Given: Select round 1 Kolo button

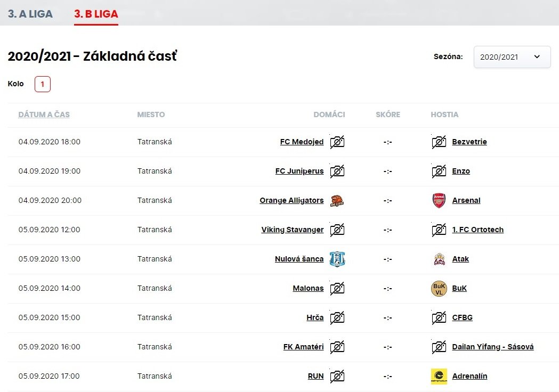Looking at the screenshot, I should [43, 84].
